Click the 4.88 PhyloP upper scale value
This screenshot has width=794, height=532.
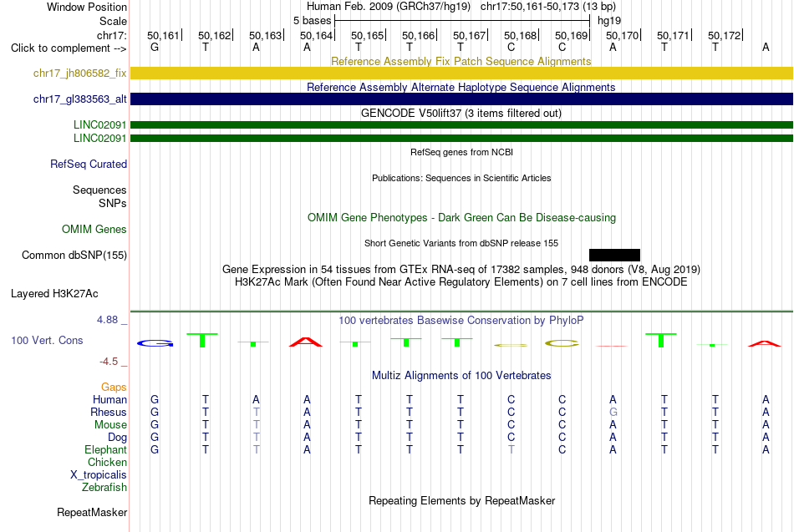click(x=107, y=320)
